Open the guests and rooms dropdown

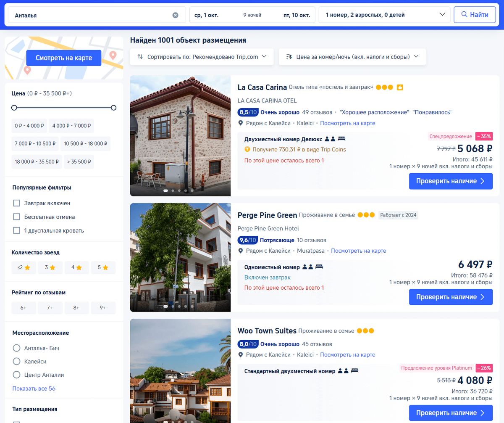pos(384,14)
